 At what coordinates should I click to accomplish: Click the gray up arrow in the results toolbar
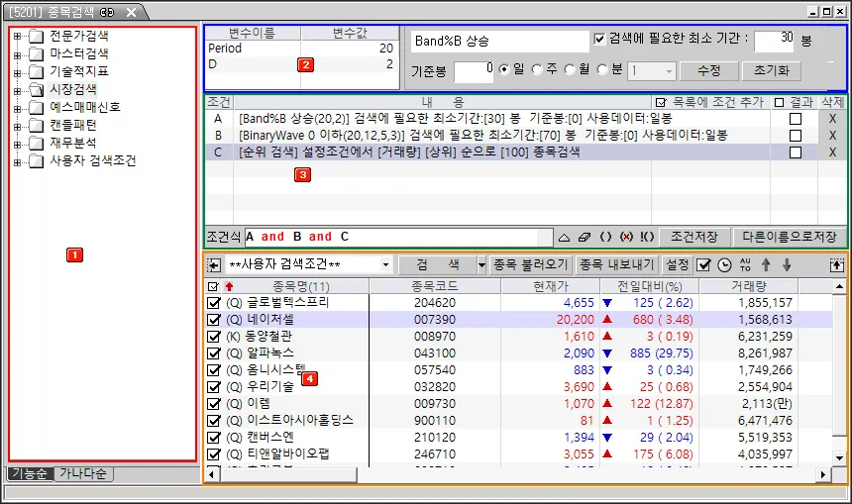[766, 265]
